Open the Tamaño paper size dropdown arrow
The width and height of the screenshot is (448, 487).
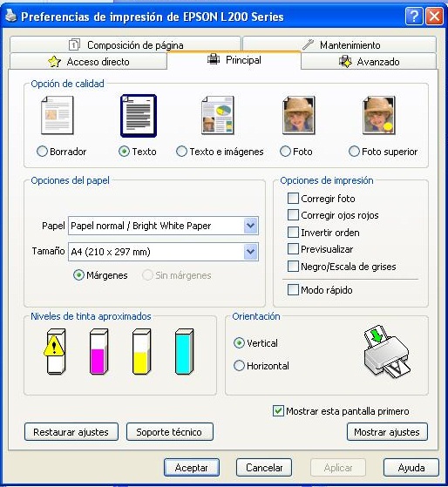click(x=251, y=252)
